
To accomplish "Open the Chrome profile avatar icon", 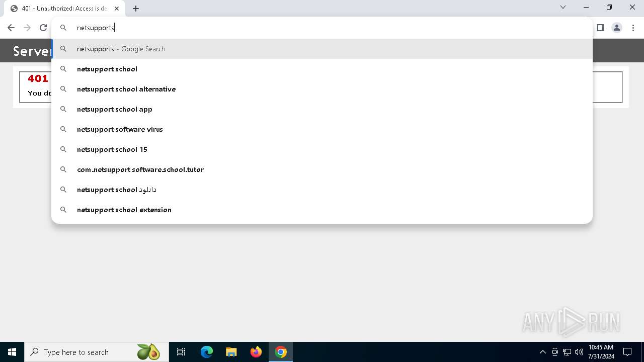I will 617,28.
